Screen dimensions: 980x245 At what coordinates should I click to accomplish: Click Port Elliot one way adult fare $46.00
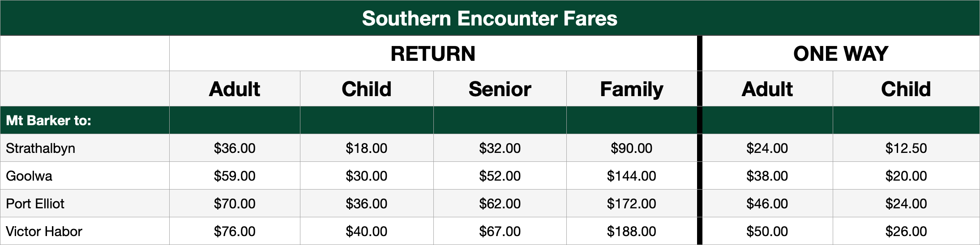point(767,203)
